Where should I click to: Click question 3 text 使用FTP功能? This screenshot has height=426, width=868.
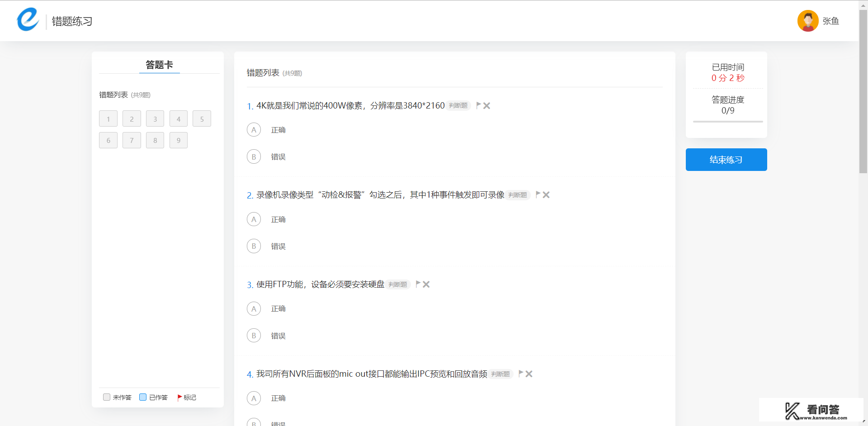point(320,284)
